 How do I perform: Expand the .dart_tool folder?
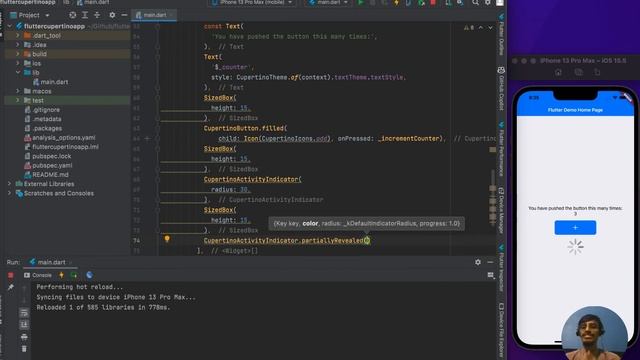(x=18, y=36)
